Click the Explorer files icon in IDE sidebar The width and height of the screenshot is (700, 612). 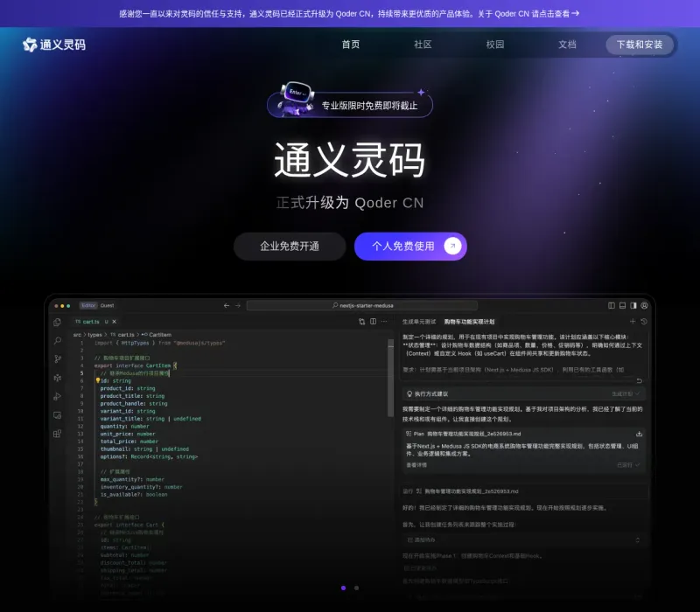click(57, 322)
